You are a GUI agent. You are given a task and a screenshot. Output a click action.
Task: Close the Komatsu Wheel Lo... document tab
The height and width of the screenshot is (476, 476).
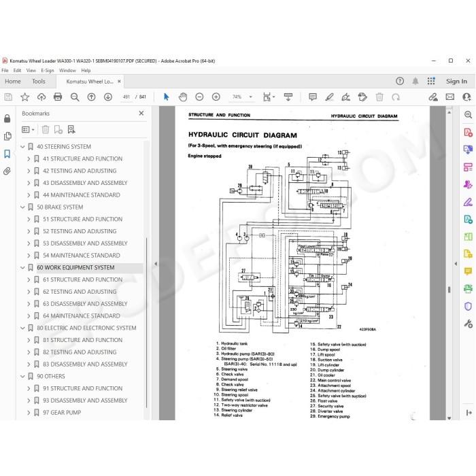(119, 82)
